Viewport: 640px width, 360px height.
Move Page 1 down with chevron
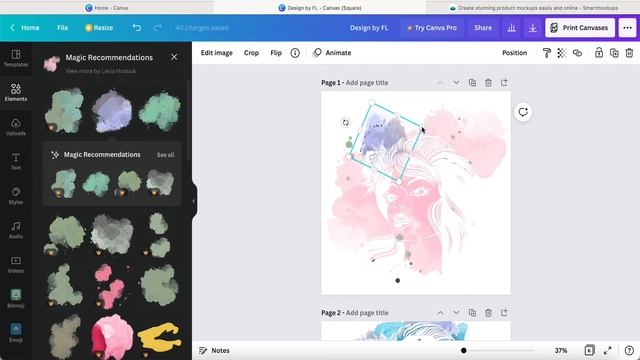coord(456,82)
